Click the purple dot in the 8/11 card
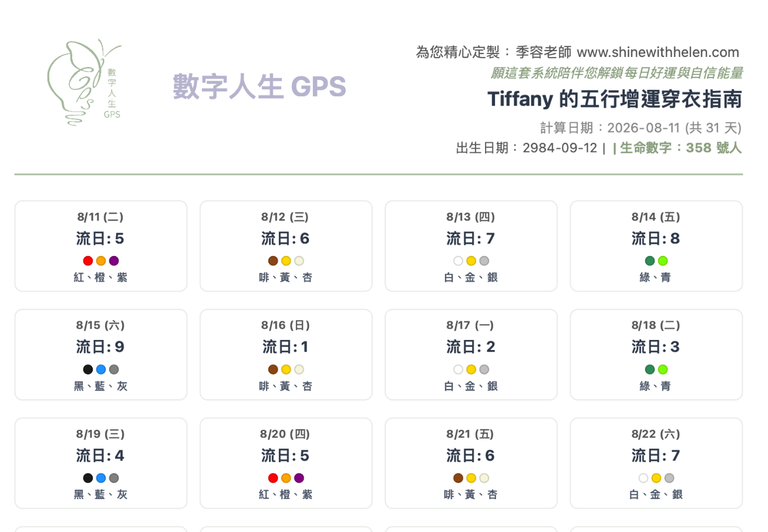768x532 pixels. [114, 261]
